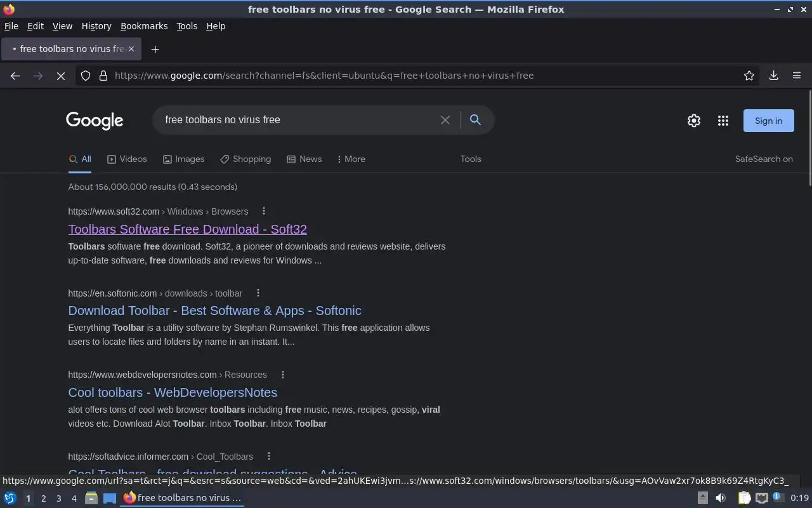Open options for the WebDevelopersNotes result

click(x=283, y=375)
